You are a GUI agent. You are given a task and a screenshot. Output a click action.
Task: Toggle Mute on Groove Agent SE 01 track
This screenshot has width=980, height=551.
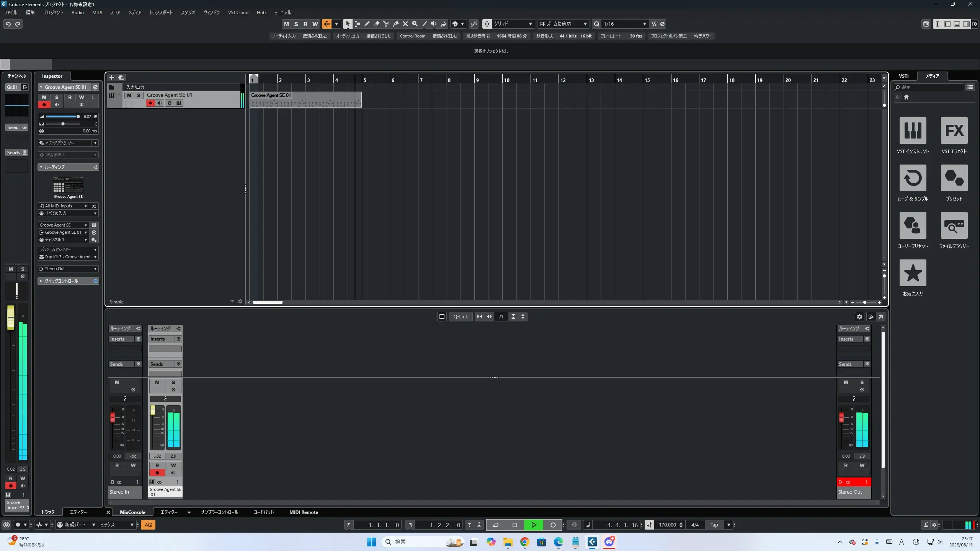point(129,95)
